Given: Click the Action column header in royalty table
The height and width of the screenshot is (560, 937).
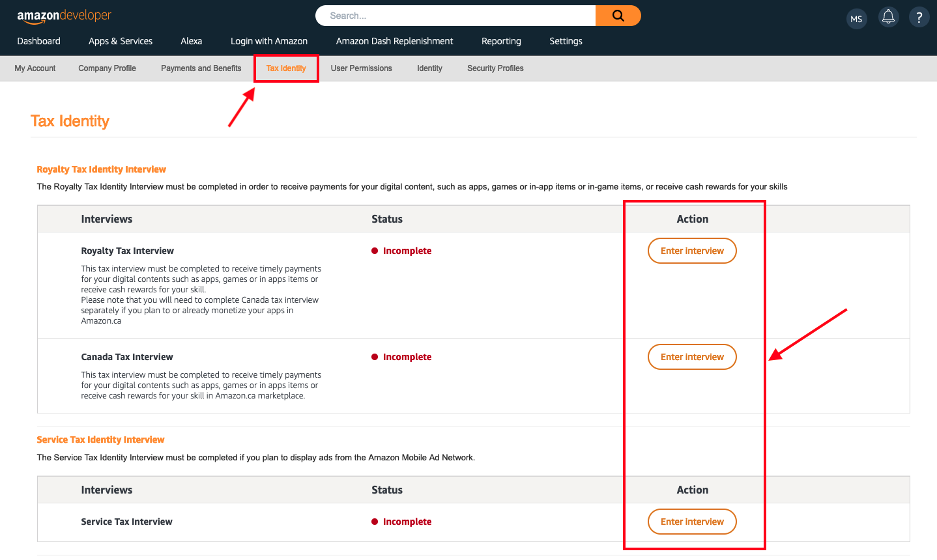Looking at the screenshot, I should click(693, 219).
